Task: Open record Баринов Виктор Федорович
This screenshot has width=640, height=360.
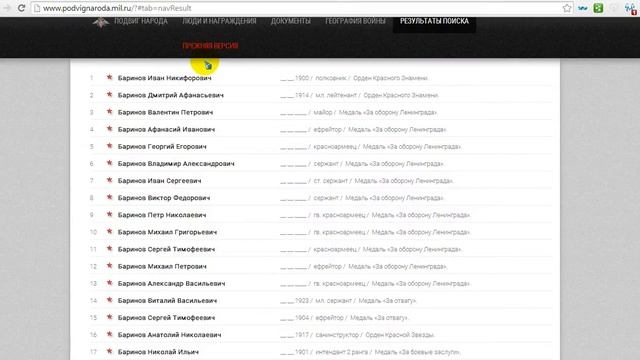Action: (164, 198)
